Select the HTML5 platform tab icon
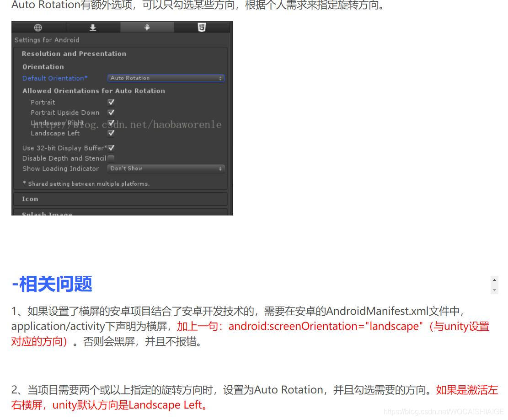Image resolution: width=508 pixels, height=420 pixels. pyautogui.click(x=202, y=27)
